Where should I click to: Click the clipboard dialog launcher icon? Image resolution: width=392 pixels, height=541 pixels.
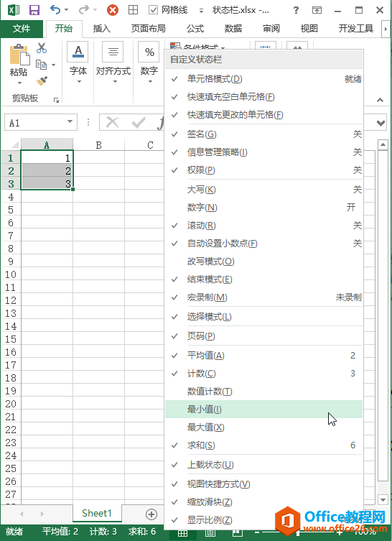[56, 100]
